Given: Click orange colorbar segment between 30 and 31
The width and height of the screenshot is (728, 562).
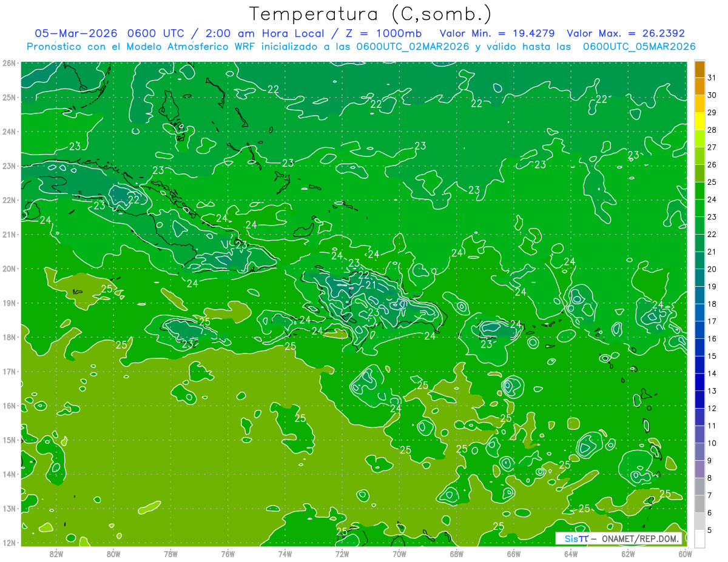Looking at the screenshot, I should (699, 86).
